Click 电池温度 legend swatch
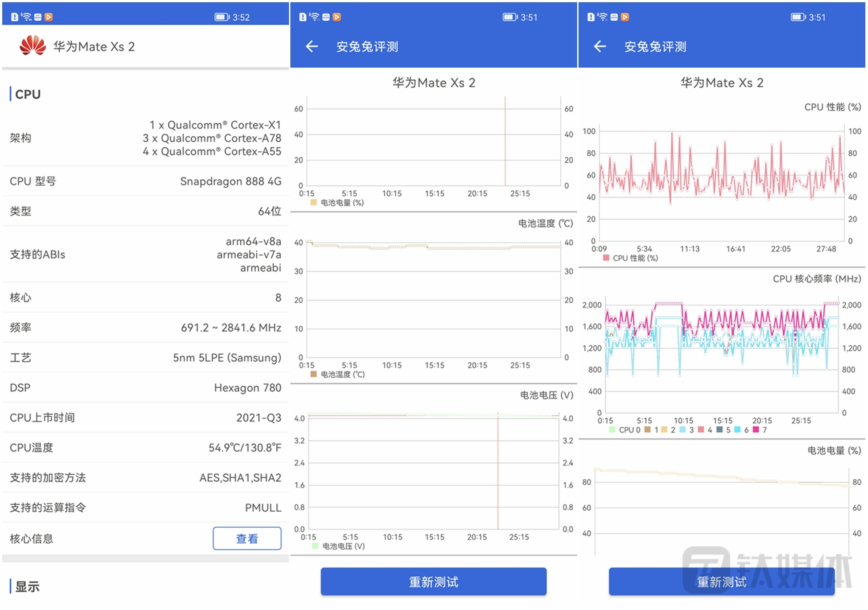The height and width of the screenshot is (610, 868). [x=314, y=374]
